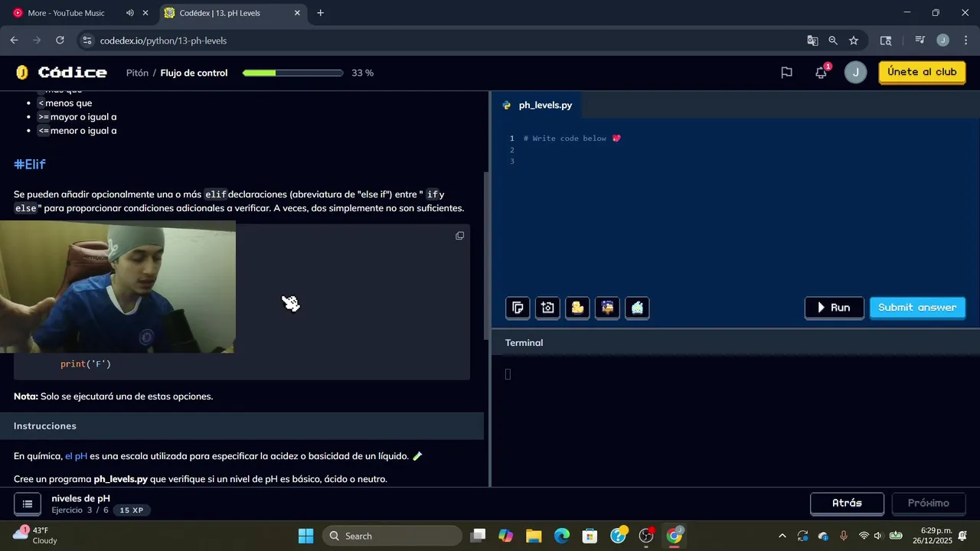Open the volume control in the system tray
This screenshot has height=551, width=980.
[878, 536]
